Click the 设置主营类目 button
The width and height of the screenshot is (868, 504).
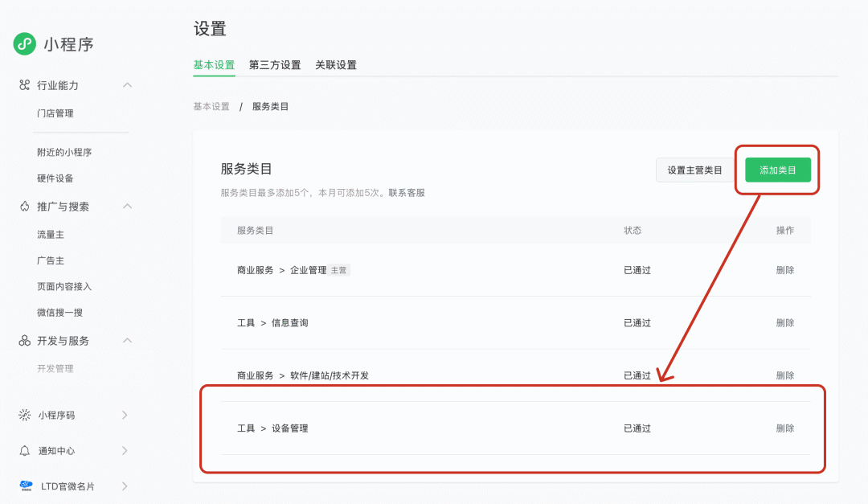click(694, 170)
